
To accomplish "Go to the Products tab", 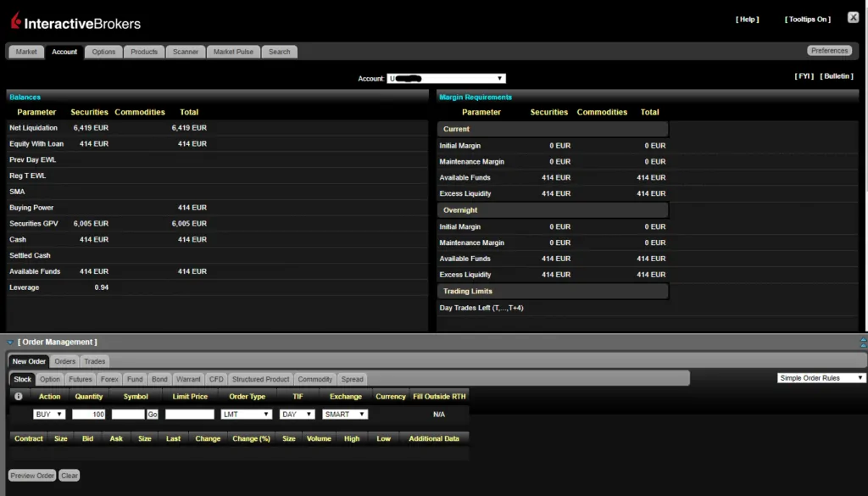I will (144, 52).
